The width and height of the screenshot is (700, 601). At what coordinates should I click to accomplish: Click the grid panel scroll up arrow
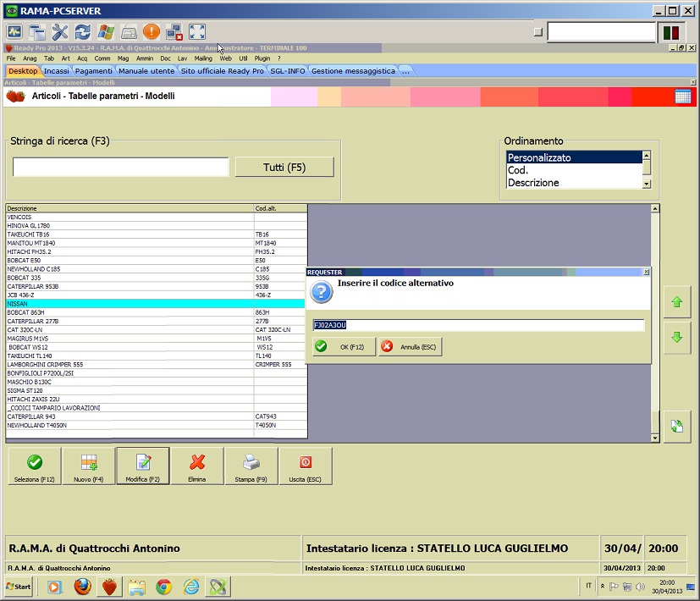[655, 208]
